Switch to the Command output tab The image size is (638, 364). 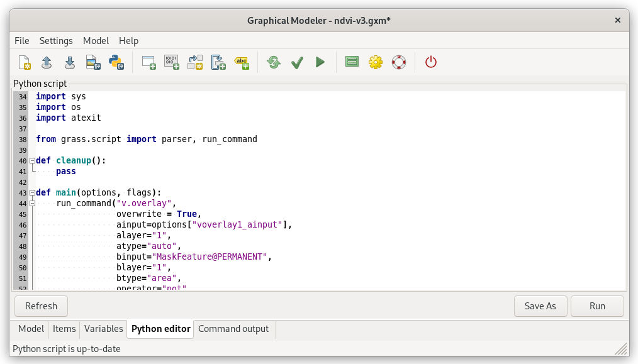coord(233,329)
